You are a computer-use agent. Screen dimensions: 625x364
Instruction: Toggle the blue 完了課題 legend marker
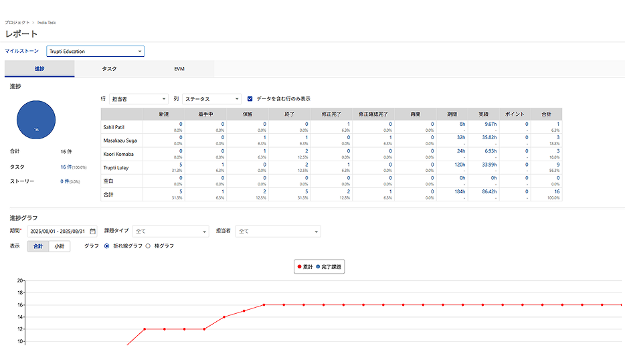[x=317, y=267]
